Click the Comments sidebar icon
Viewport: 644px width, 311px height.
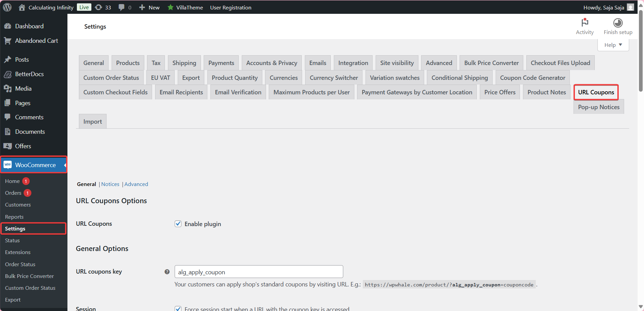[x=7, y=117]
